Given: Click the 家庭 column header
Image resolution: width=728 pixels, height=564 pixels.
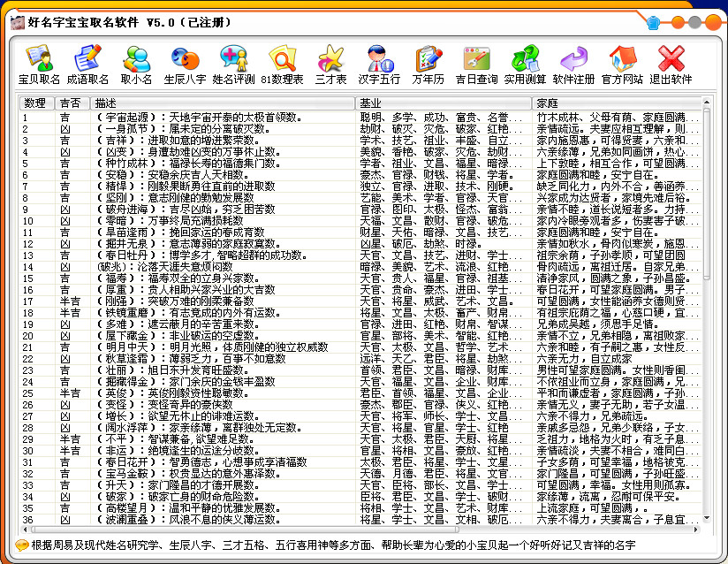Looking at the screenshot, I should pyautogui.click(x=617, y=103).
